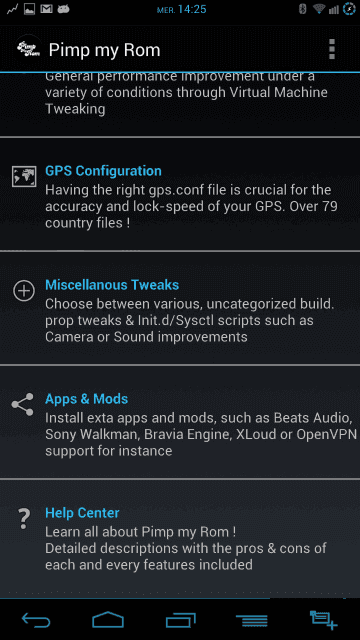Open the three-dot overflow menu

(x=331, y=49)
